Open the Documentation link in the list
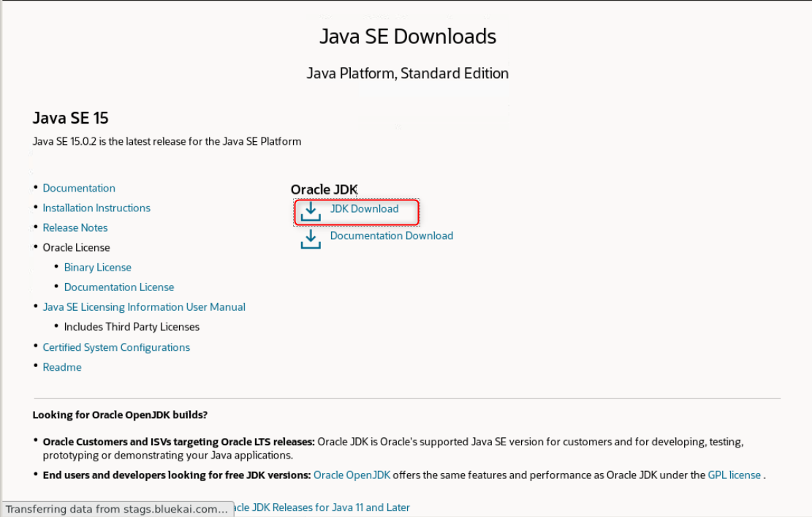The height and width of the screenshot is (517, 812). pos(79,188)
